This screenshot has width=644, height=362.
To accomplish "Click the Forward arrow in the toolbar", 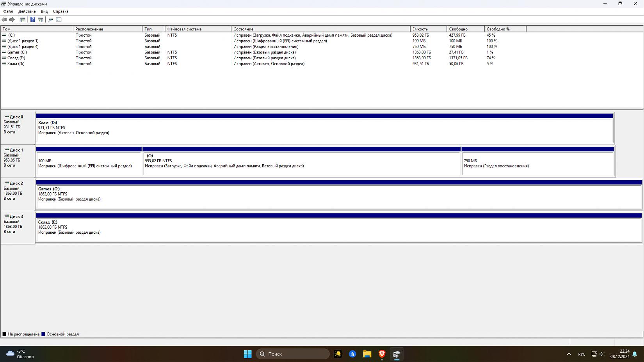I will point(12,20).
